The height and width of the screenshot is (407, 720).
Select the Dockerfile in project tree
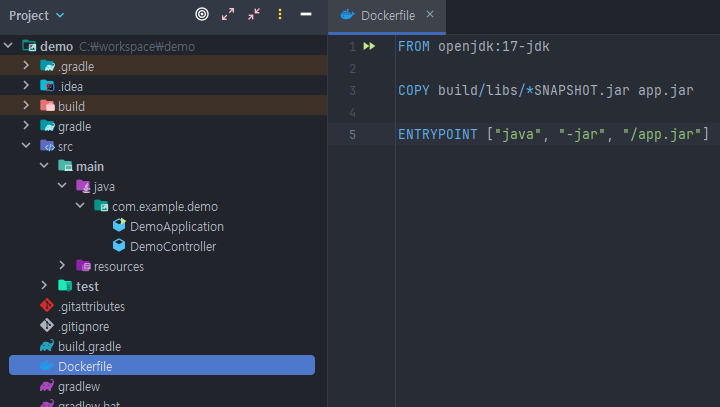point(162,365)
